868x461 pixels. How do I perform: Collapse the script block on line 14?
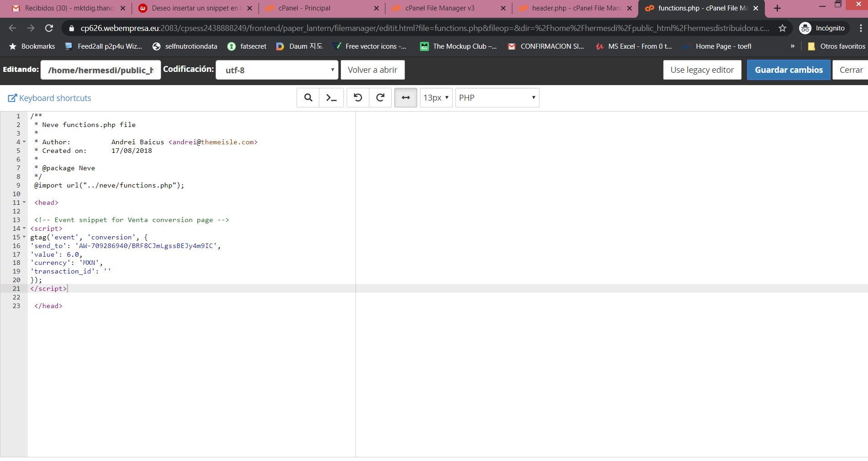pos(24,228)
